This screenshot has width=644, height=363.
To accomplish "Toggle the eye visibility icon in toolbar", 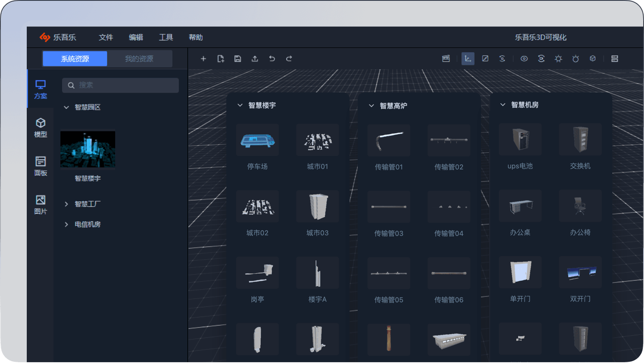I will (x=524, y=59).
